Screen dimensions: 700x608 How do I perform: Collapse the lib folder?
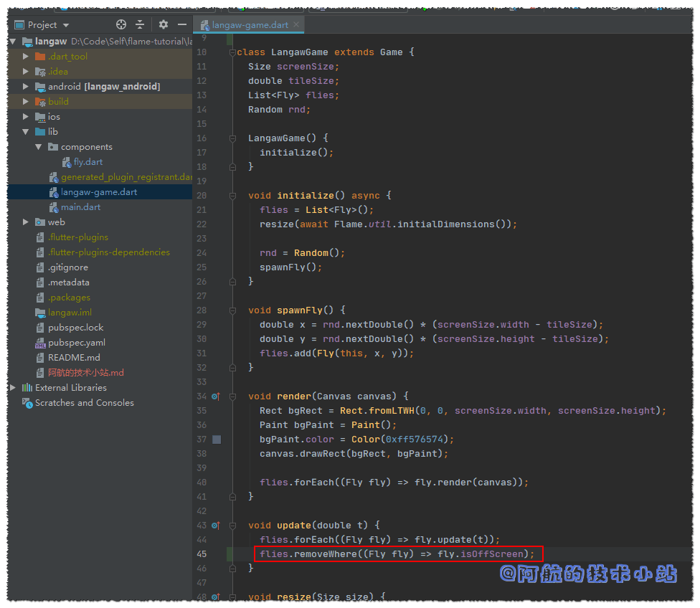tap(26, 132)
